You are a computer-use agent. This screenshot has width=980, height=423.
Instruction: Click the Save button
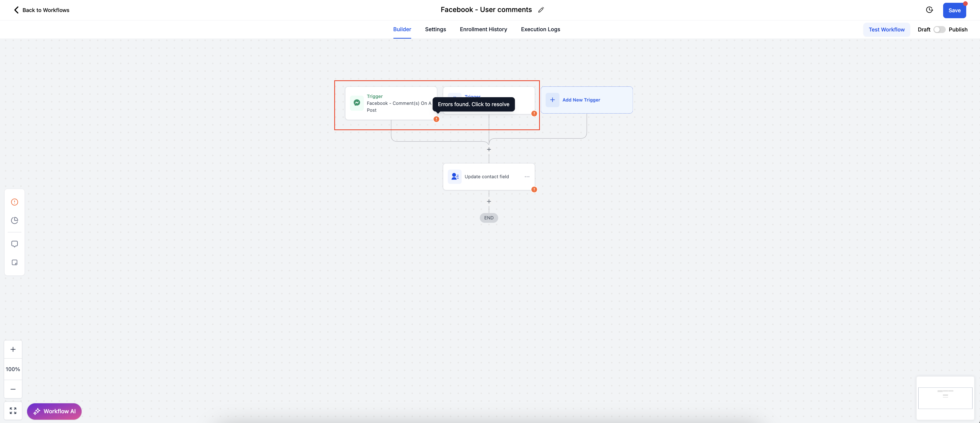[x=954, y=10]
